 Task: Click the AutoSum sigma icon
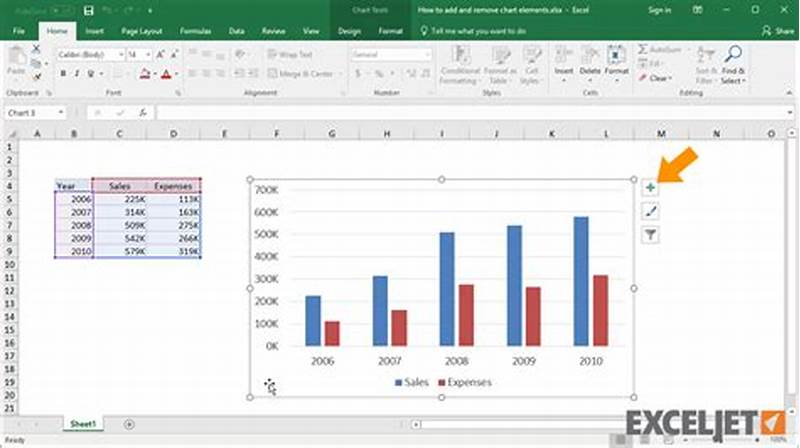point(643,49)
